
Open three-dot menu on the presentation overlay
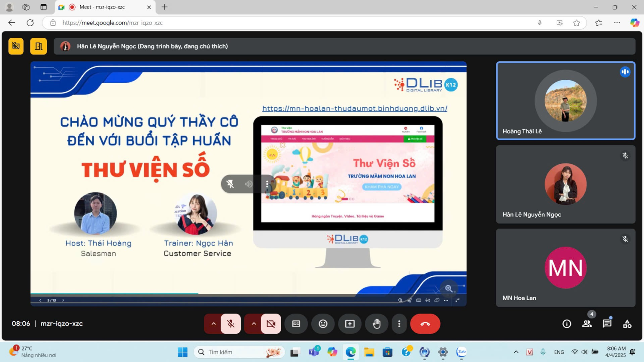(x=267, y=184)
